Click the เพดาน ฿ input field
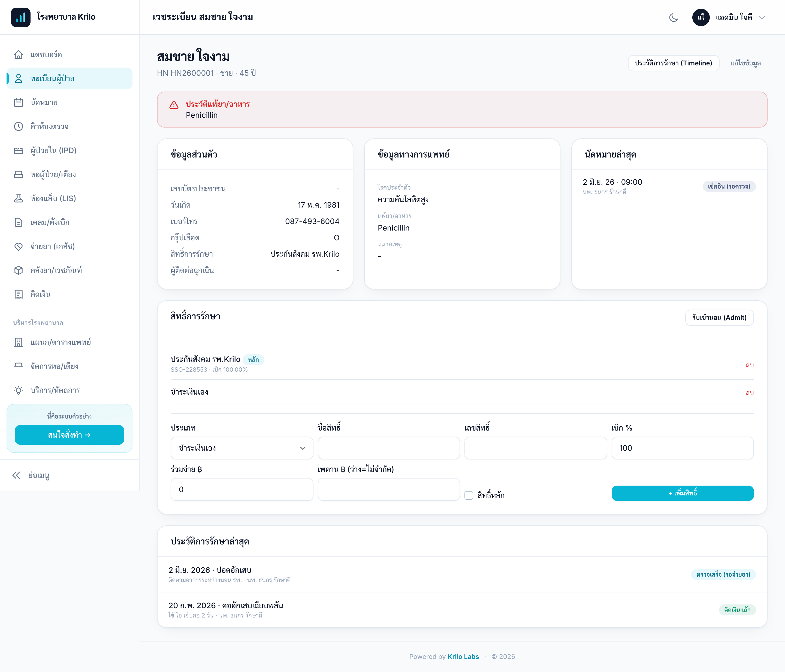This screenshot has width=785, height=672. click(389, 489)
